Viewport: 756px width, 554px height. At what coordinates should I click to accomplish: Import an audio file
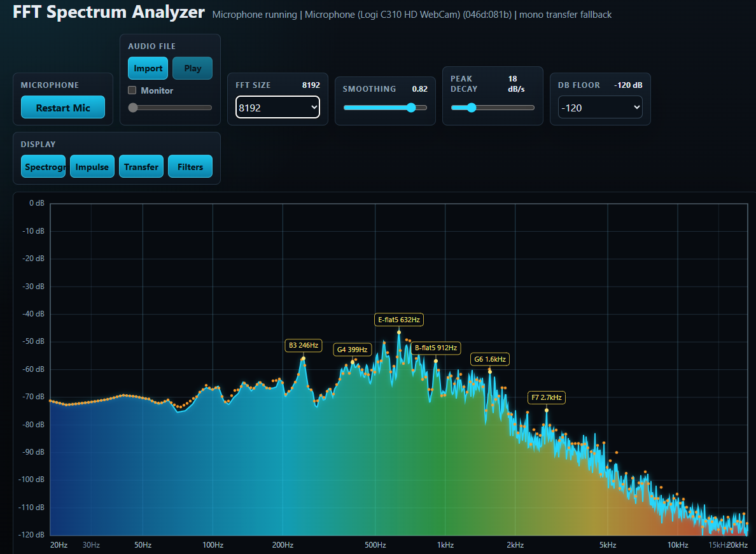pos(148,68)
